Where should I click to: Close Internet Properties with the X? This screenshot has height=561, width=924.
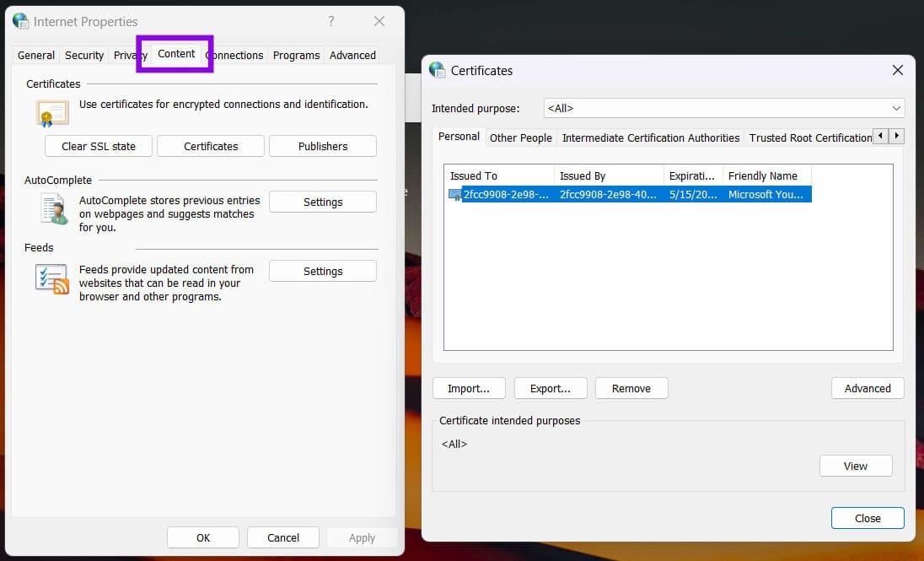click(x=379, y=21)
